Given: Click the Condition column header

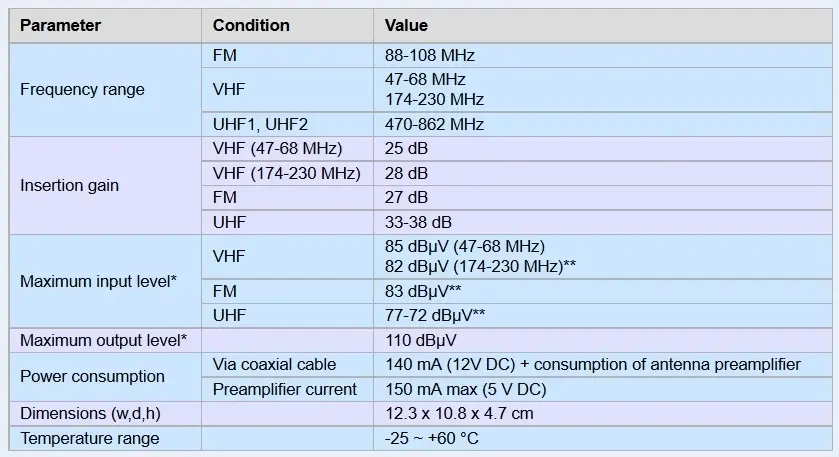Looking at the screenshot, I should [x=287, y=25].
